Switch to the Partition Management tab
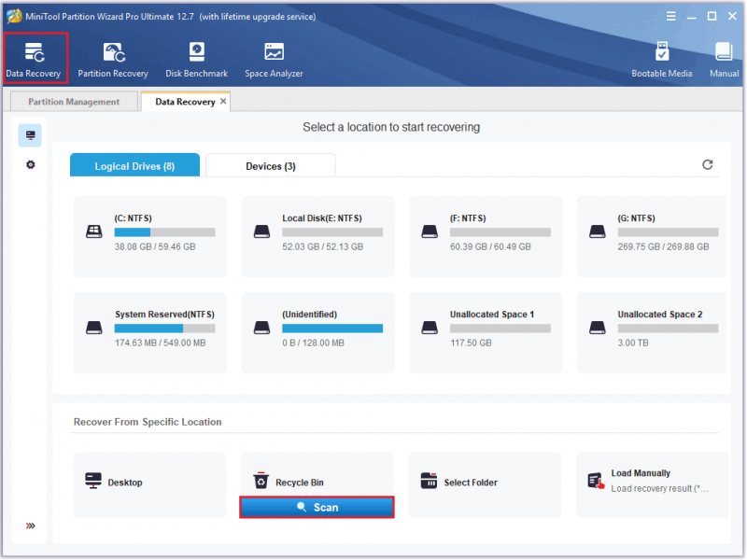Image resolution: width=747 pixels, height=560 pixels. pos(74,102)
